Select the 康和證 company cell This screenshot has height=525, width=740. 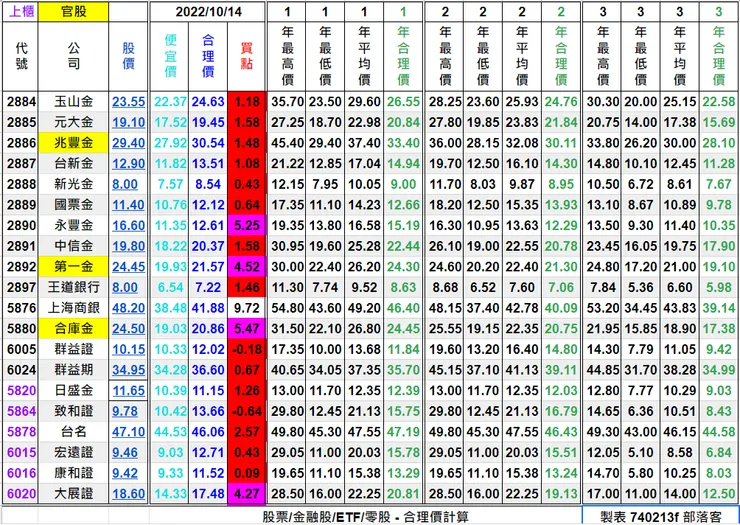point(74,473)
